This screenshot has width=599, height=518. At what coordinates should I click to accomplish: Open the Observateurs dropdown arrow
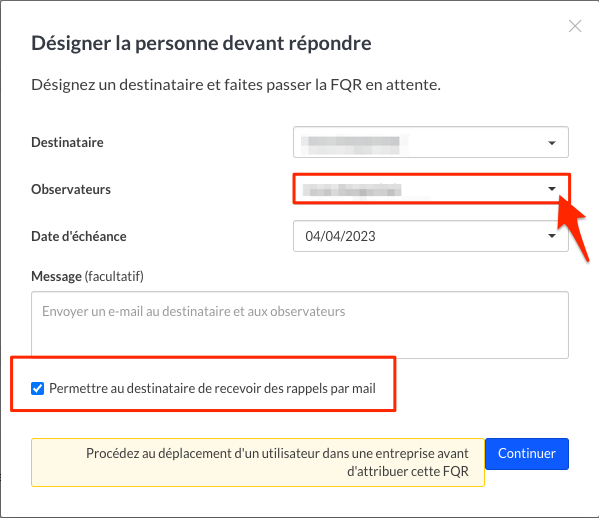pyautogui.click(x=552, y=189)
